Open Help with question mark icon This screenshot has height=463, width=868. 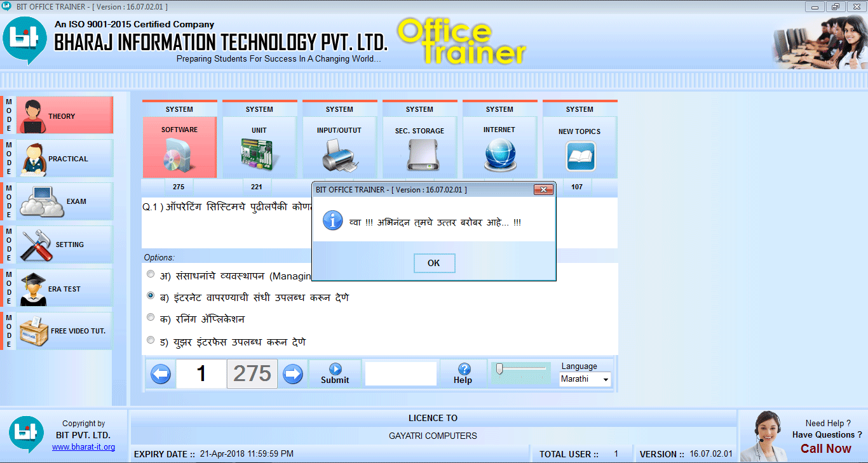pyautogui.click(x=463, y=373)
